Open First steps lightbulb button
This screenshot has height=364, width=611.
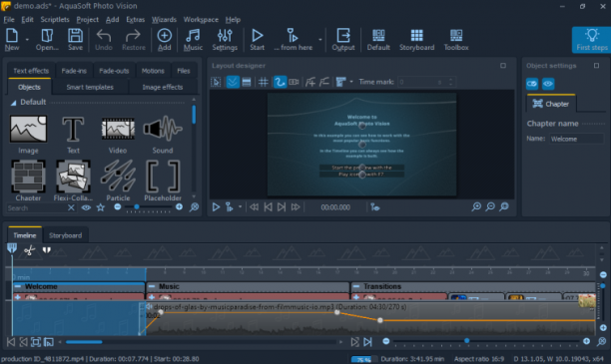tap(591, 39)
